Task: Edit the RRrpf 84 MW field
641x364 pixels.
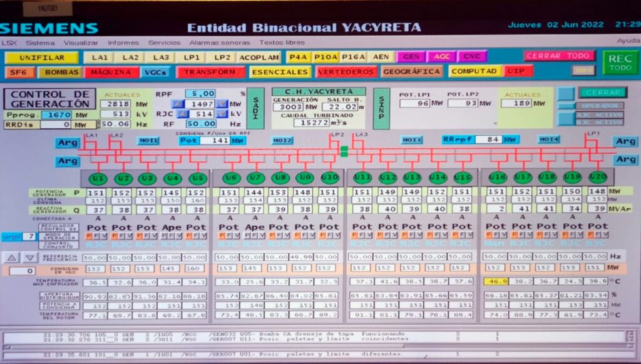Action: [488, 139]
